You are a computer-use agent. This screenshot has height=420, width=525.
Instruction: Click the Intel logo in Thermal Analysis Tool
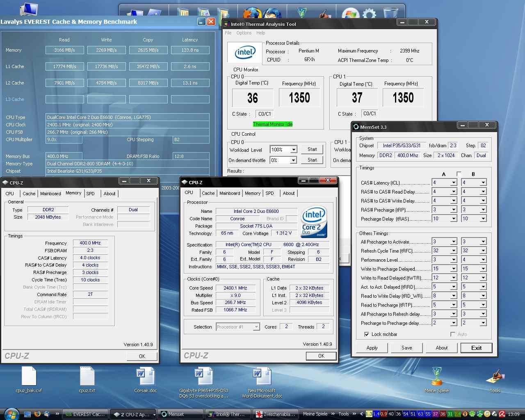pyautogui.click(x=245, y=52)
